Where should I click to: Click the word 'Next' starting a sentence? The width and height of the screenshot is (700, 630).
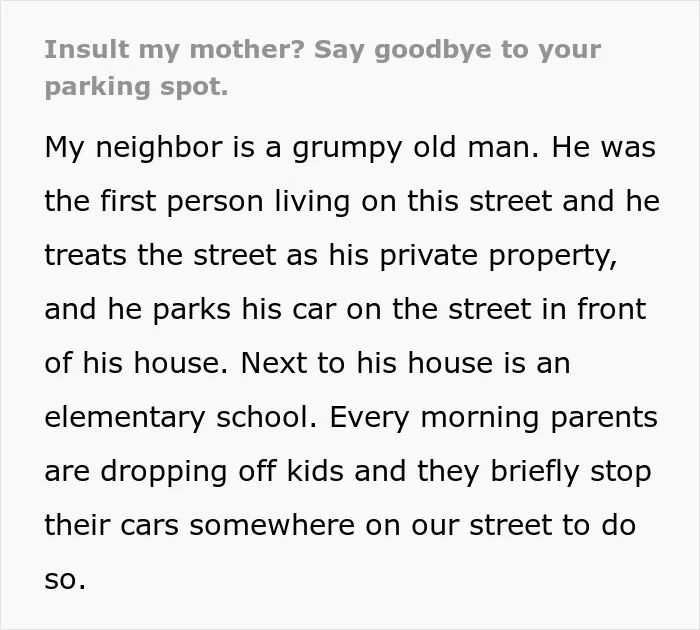[x=274, y=363]
